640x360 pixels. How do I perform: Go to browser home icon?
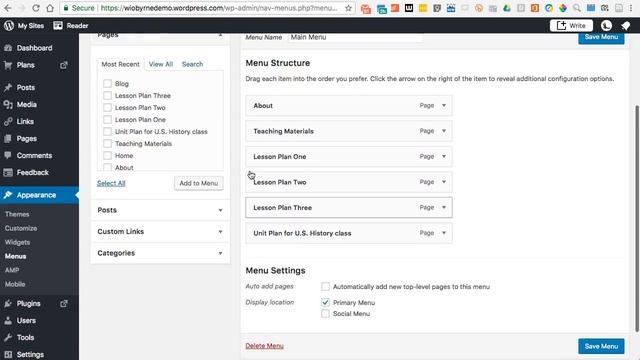(50, 8)
